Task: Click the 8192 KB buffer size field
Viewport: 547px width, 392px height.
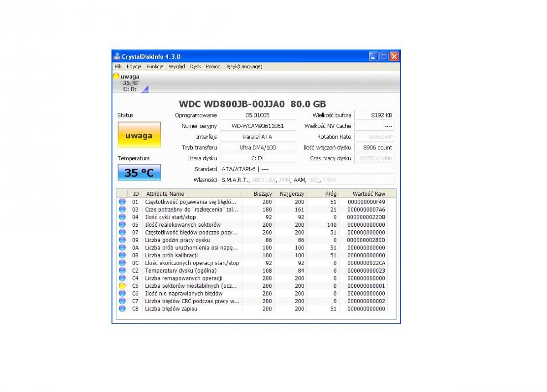Action: click(374, 115)
